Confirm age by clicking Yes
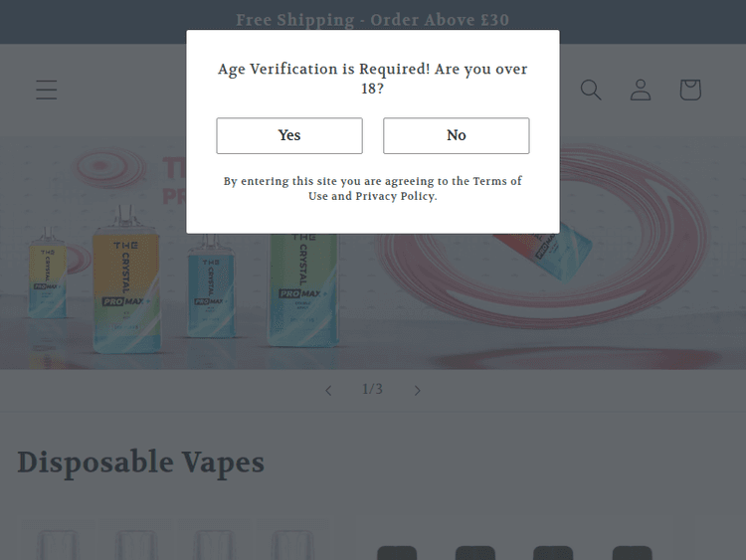746x560 pixels. pos(289,135)
